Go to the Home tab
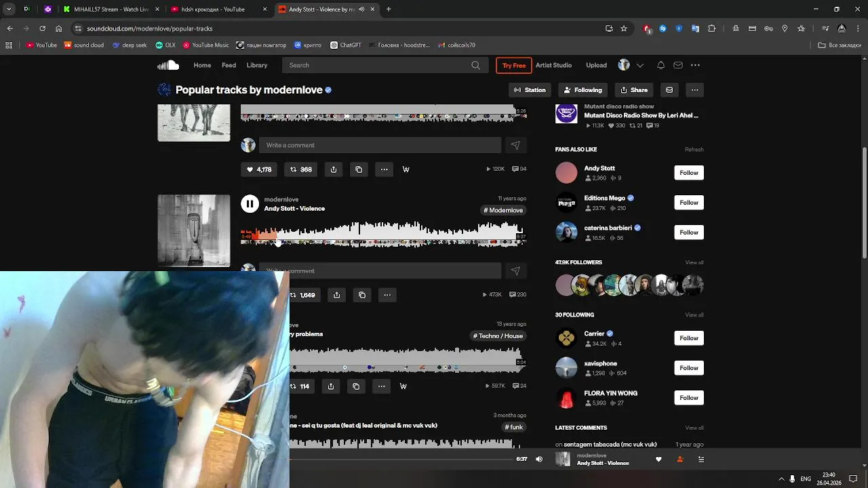868x488 pixels. pos(202,65)
